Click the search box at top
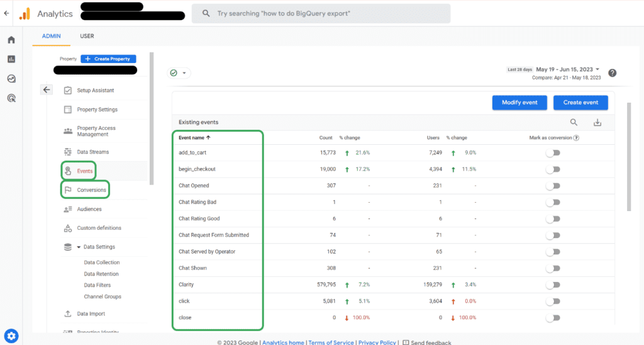644x345 pixels. tap(321, 14)
